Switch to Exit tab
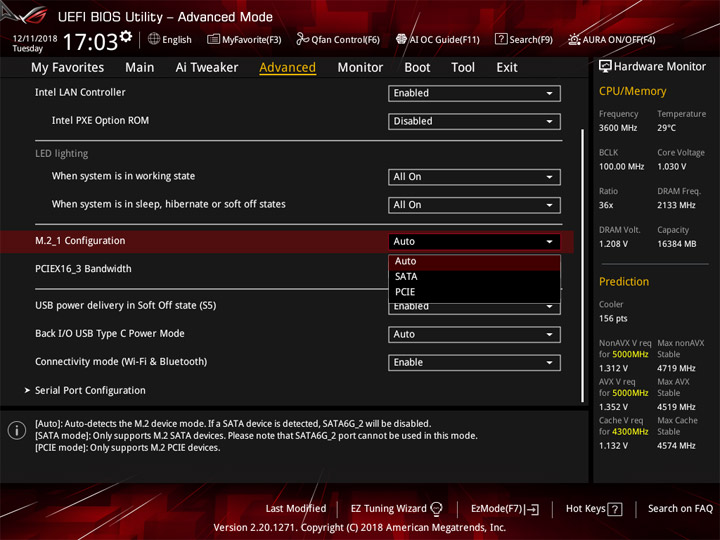The image size is (720, 540). click(507, 68)
